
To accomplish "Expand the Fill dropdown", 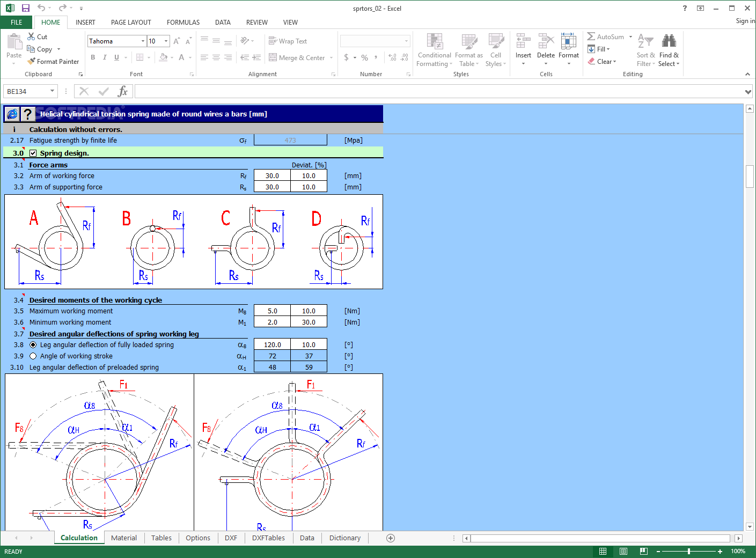I will pyautogui.click(x=599, y=49).
